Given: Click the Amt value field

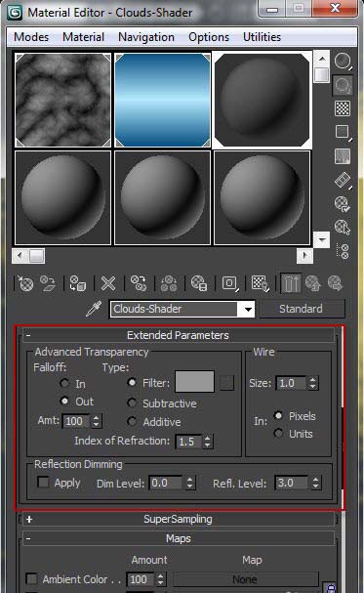Looking at the screenshot, I should [x=77, y=421].
